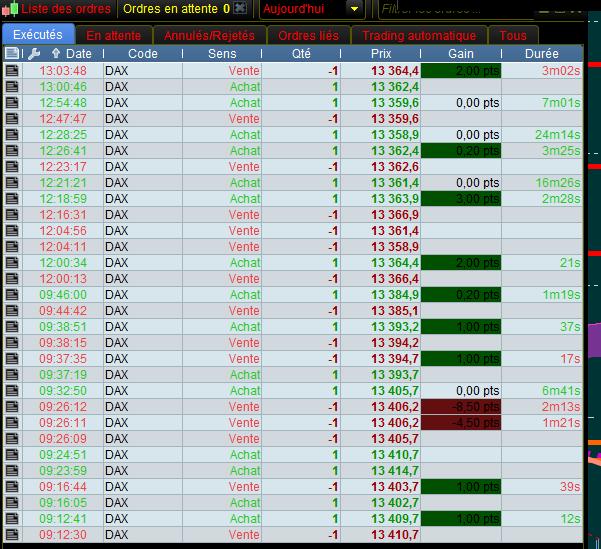601x549 pixels.
Task: Sort by the Code column header
Action: coord(143,54)
